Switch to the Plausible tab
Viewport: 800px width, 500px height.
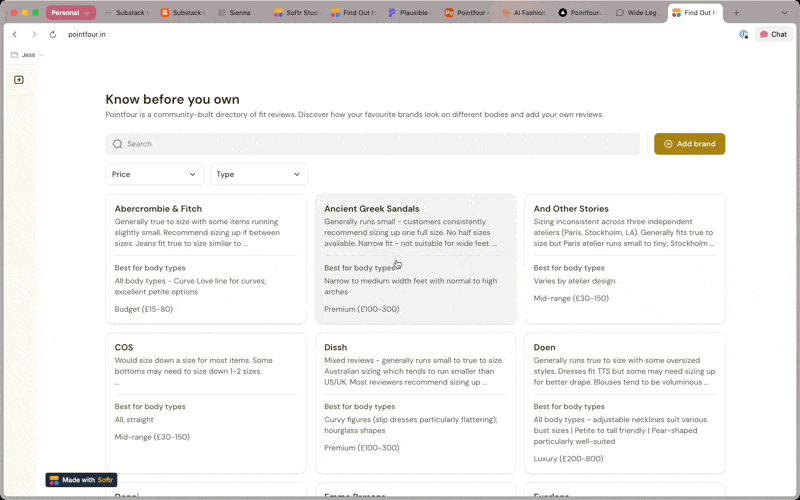pos(411,13)
